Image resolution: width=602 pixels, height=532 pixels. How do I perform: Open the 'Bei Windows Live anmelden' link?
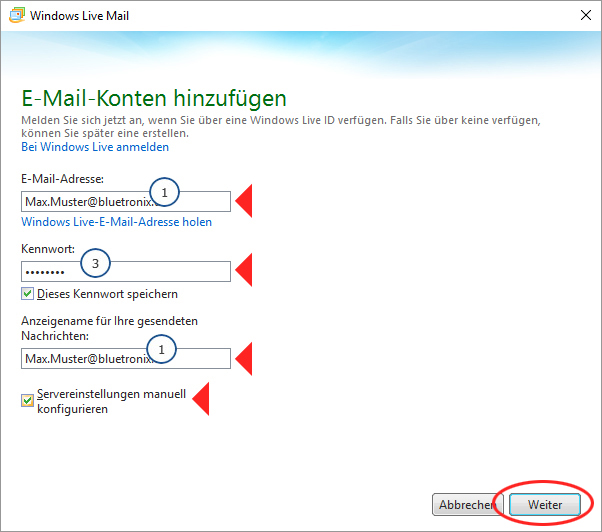coord(95,147)
